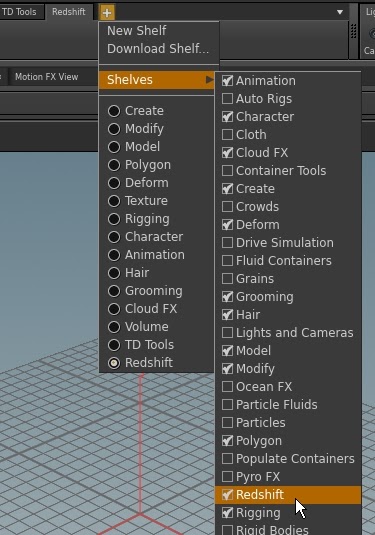375x535 pixels.
Task: Click the plus icon to add shelf tab
Action: [107, 13]
